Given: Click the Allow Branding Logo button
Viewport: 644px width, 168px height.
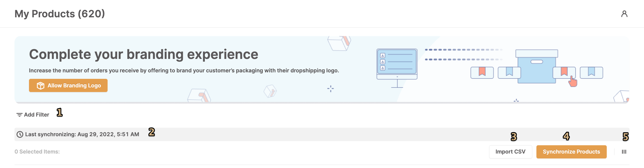Looking at the screenshot, I should [x=68, y=86].
